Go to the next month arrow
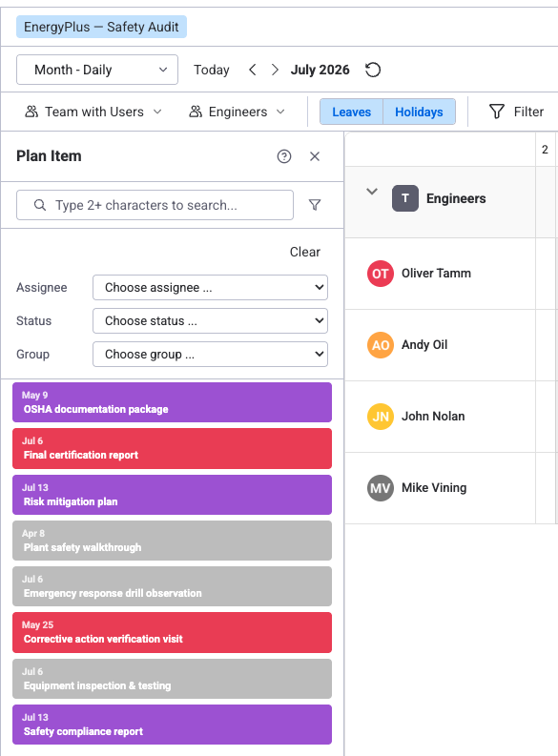 point(275,70)
